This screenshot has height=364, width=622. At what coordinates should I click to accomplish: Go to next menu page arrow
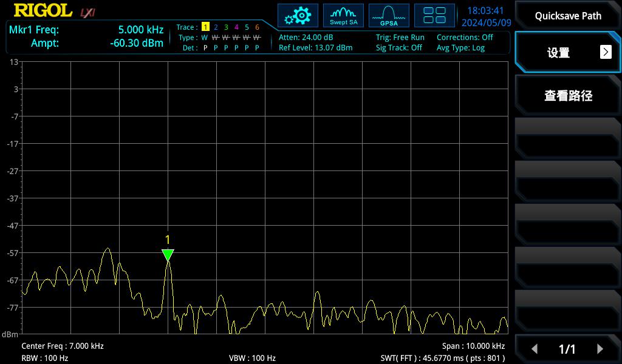pyautogui.click(x=600, y=349)
